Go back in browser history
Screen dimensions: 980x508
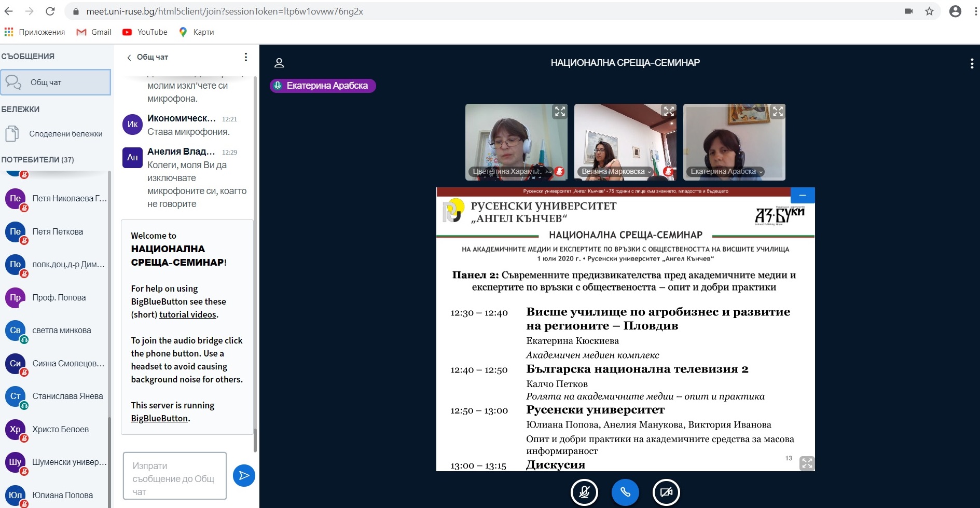[x=9, y=11]
